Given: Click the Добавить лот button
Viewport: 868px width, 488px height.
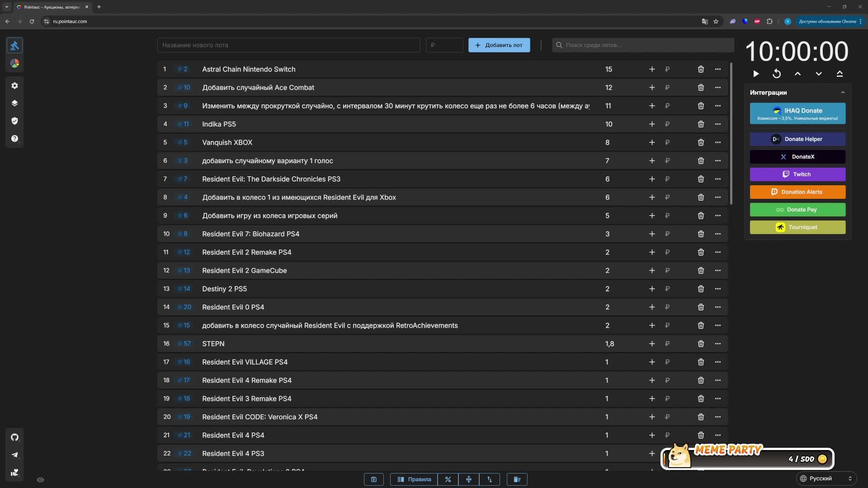Looking at the screenshot, I should pos(499,45).
